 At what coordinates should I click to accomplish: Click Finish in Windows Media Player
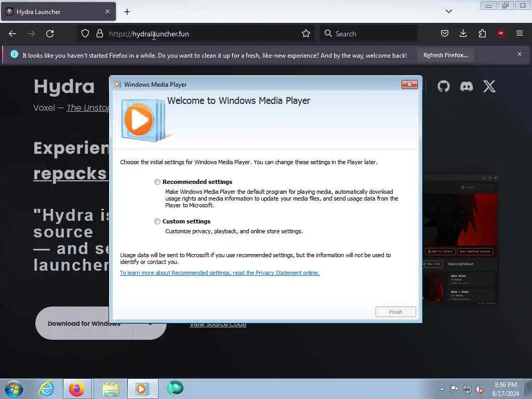pyautogui.click(x=395, y=312)
